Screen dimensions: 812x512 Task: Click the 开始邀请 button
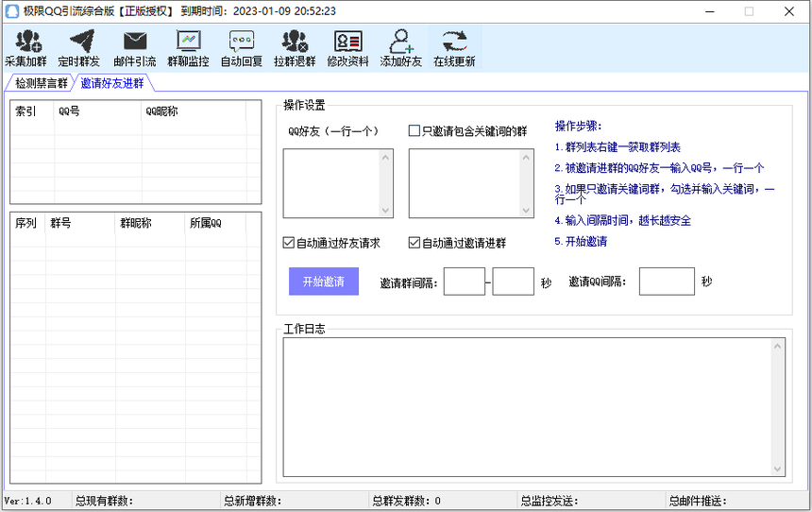[x=324, y=282]
